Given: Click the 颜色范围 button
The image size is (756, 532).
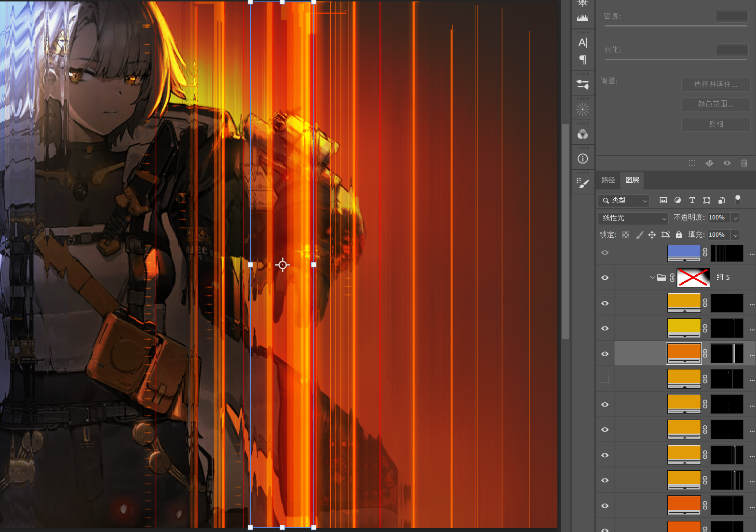Looking at the screenshot, I should click(x=715, y=104).
